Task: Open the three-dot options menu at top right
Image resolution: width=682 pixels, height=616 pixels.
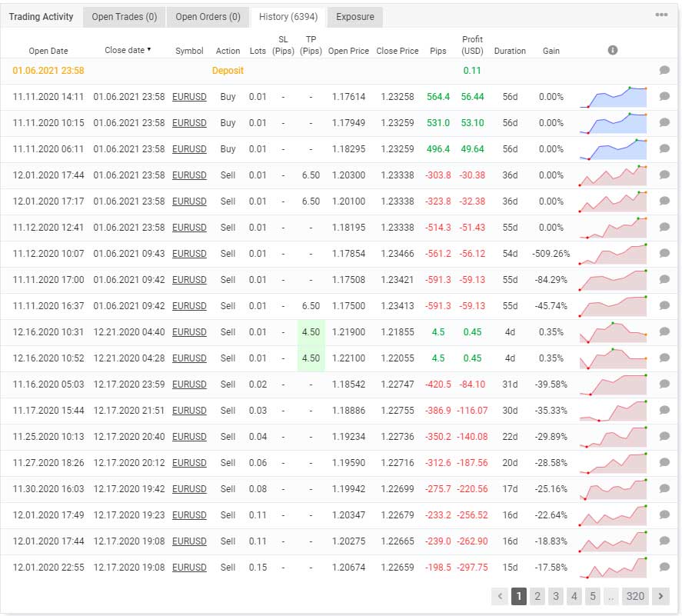Action: pyautogui.click(x=661, y=15)
